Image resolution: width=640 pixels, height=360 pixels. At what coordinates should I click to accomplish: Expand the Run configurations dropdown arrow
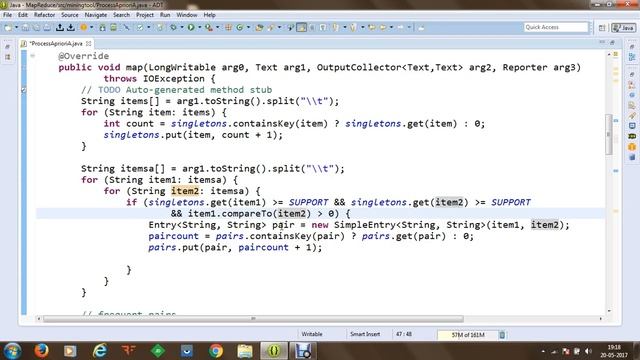coord(200,27)
